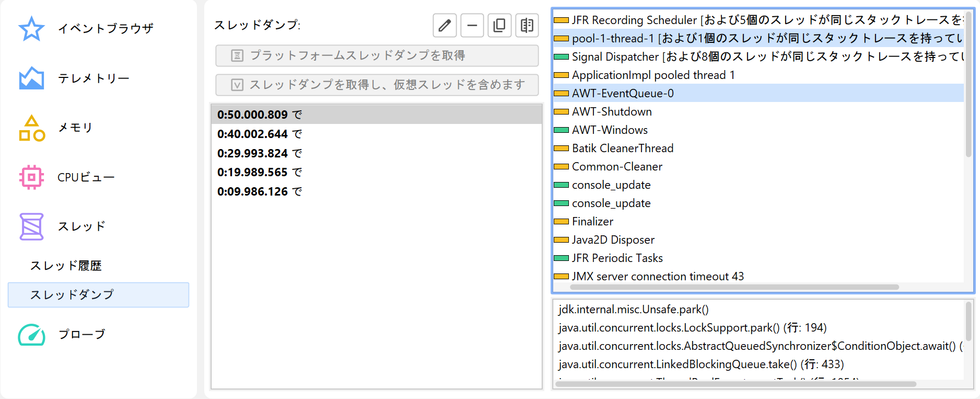Click the スレッド spool icon
The width and height of the screenshot is (980, 399).
[x=31, y=226]
